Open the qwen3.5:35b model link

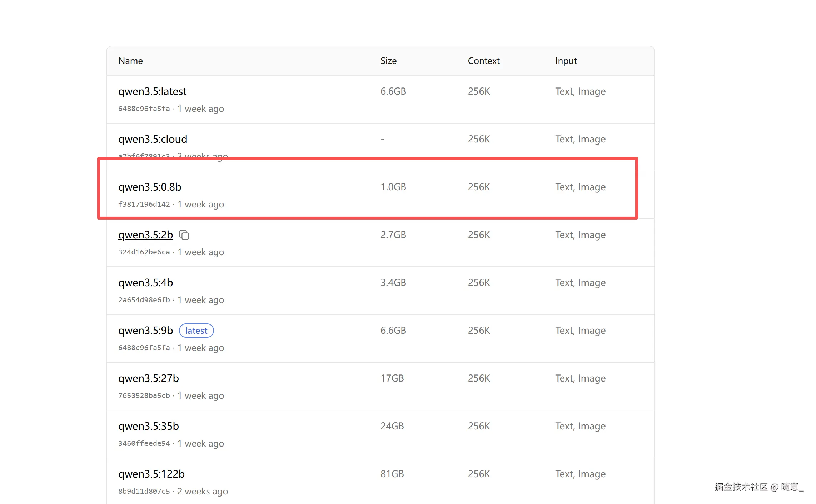coord(148,426)
